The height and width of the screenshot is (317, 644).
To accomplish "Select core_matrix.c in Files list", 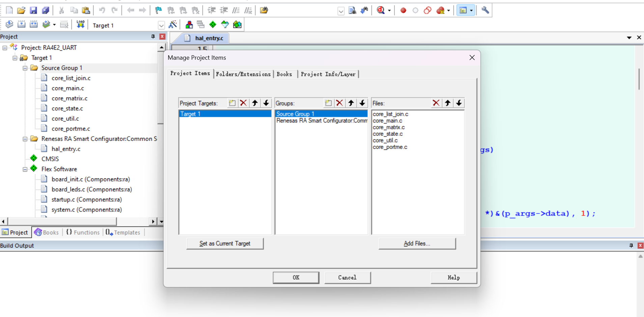I will tap(389, 127).
